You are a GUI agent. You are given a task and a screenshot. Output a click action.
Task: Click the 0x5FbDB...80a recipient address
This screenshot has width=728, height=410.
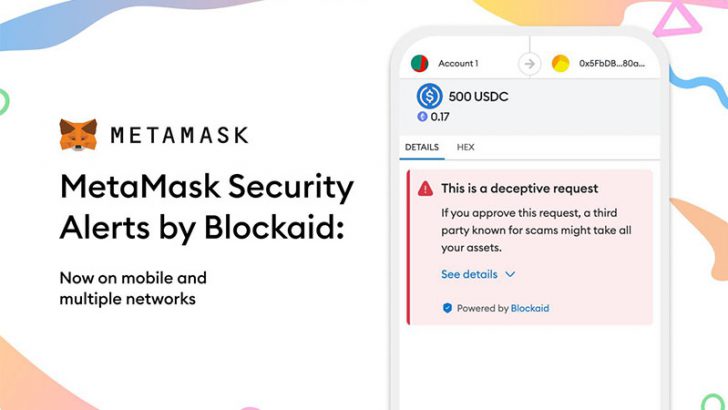coord(611,64)
